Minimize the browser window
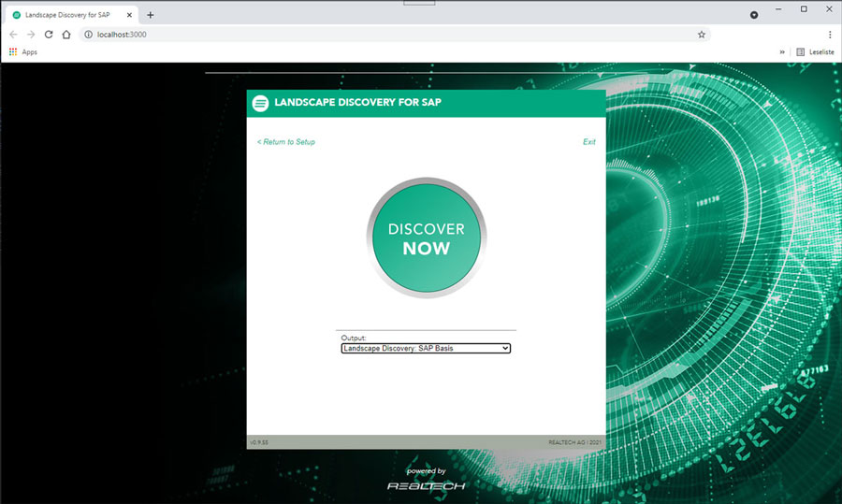The width and height of the screenshot is (842, 504). pyautogui.click(x=778, y=9)
